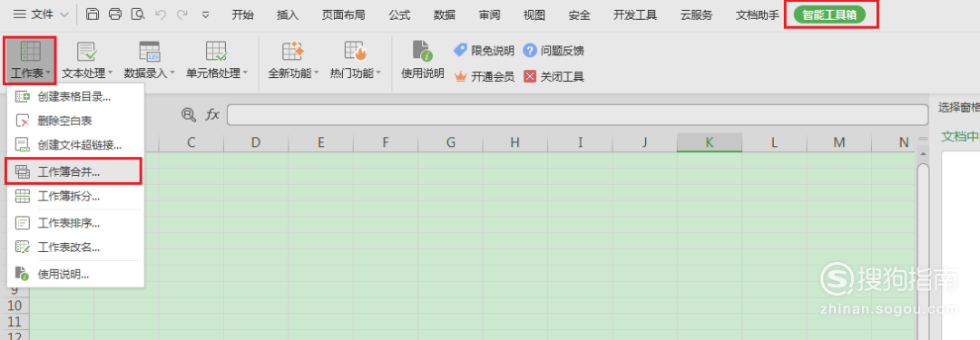The image size is (980, 340).
Task: Select column E header
Action: tap(320, 142)
